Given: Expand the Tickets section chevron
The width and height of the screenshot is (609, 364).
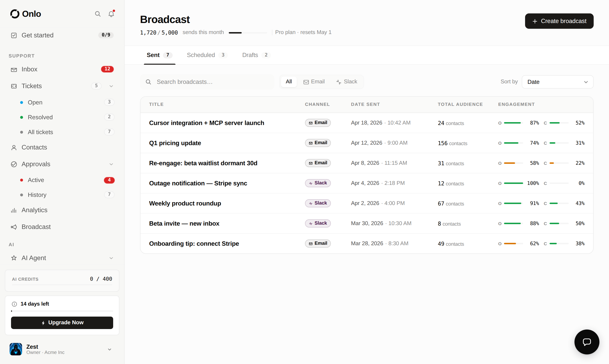Looking at the screenshot, I should (x=111, y=86).
